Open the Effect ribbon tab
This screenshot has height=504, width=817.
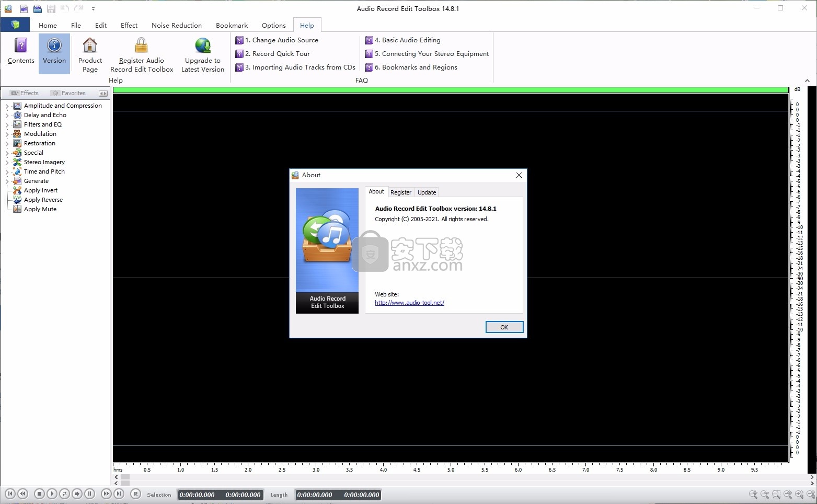tap(129, 25)
